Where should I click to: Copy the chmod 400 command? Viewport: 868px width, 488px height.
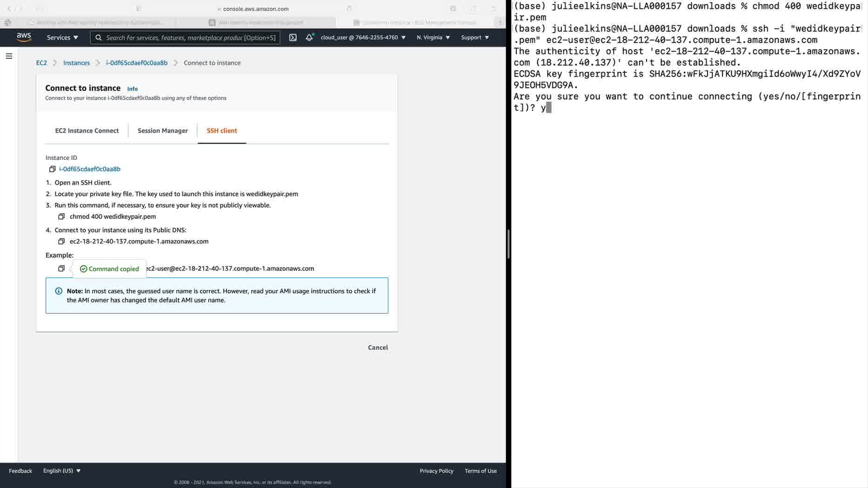pyautogui.click(x=61, y=217)
